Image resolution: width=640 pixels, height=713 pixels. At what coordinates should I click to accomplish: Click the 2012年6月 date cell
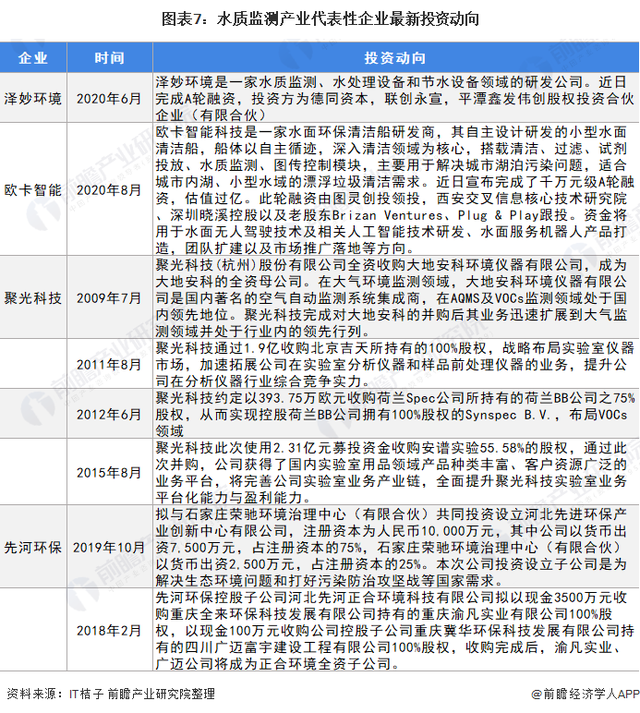(110, 411)
